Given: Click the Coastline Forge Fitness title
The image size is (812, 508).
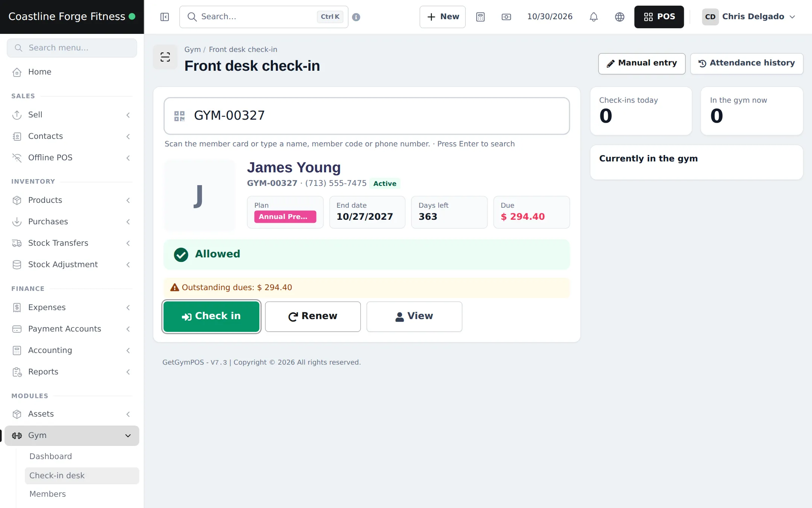Looking at the screenshot, I should click(67, 17).
